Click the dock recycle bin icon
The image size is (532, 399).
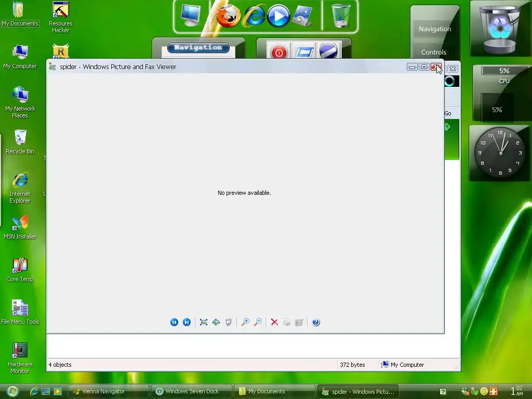pyautogui.click(x=341, y=16)
